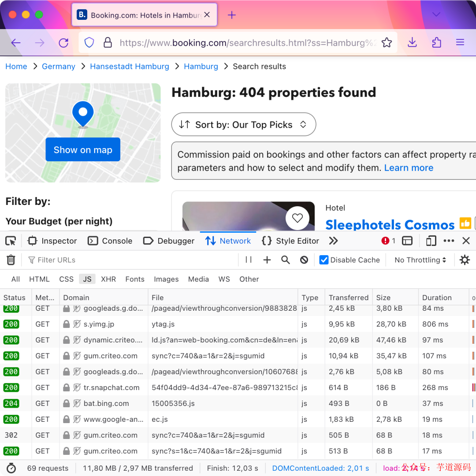This screenshot has width=476, height=476.
Task: Filter requests by WS
Action: [x=224, y=279]
